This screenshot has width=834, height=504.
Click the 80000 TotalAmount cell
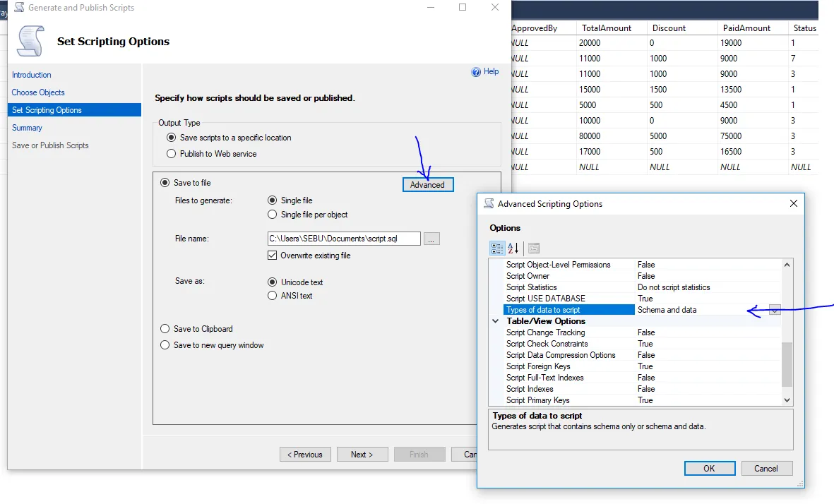(612, 136)
